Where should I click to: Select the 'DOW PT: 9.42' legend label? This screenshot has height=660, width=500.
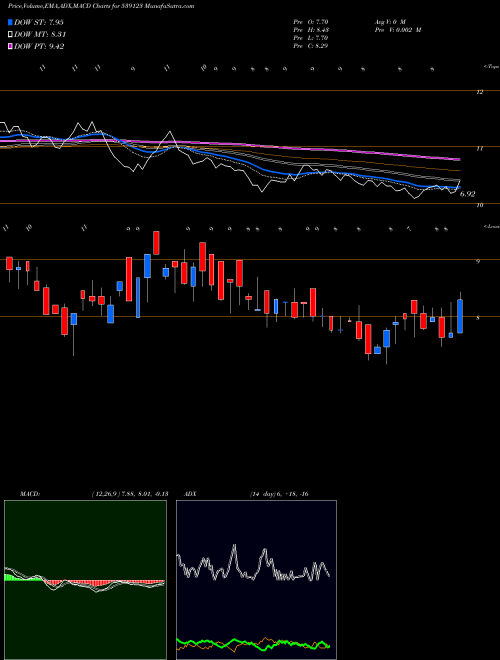(39, 47)
